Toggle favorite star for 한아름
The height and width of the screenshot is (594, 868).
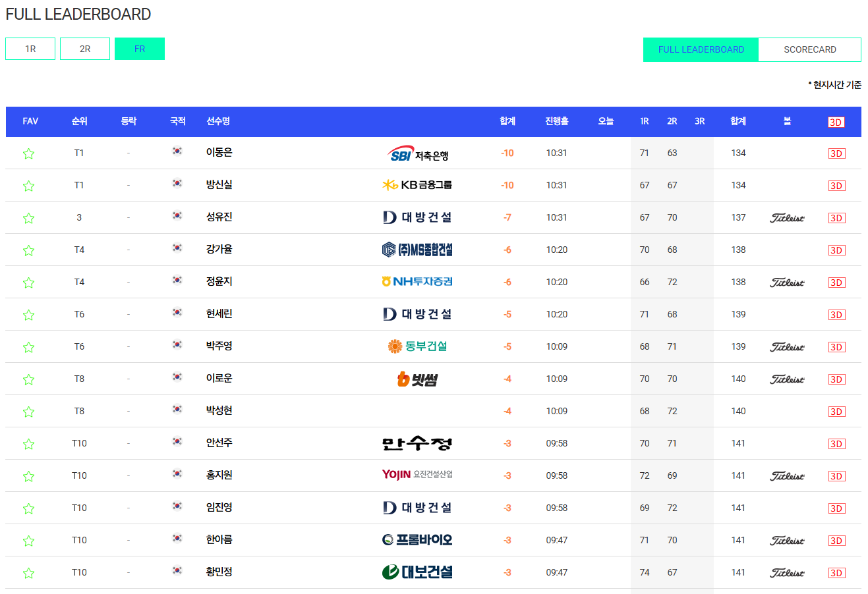28,541
